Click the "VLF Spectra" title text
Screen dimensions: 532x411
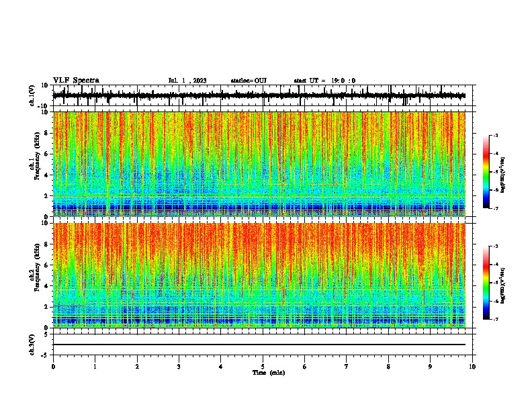[76, 81]
